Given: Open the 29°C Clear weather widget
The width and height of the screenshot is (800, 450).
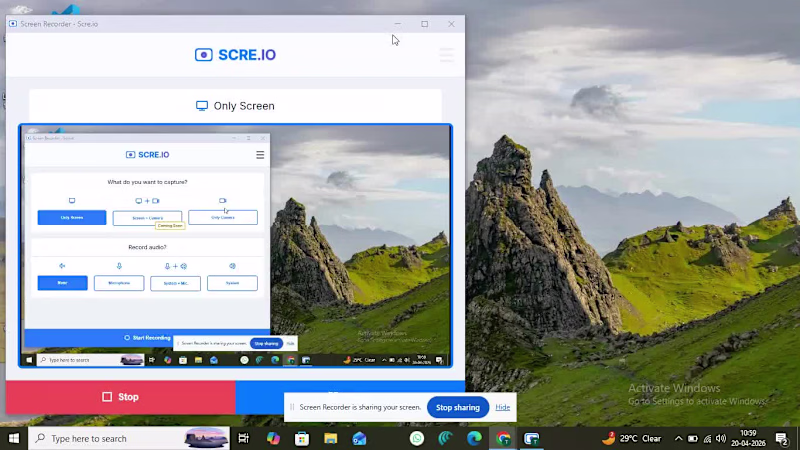Looking at the screenshot, I should click(631, 438).
